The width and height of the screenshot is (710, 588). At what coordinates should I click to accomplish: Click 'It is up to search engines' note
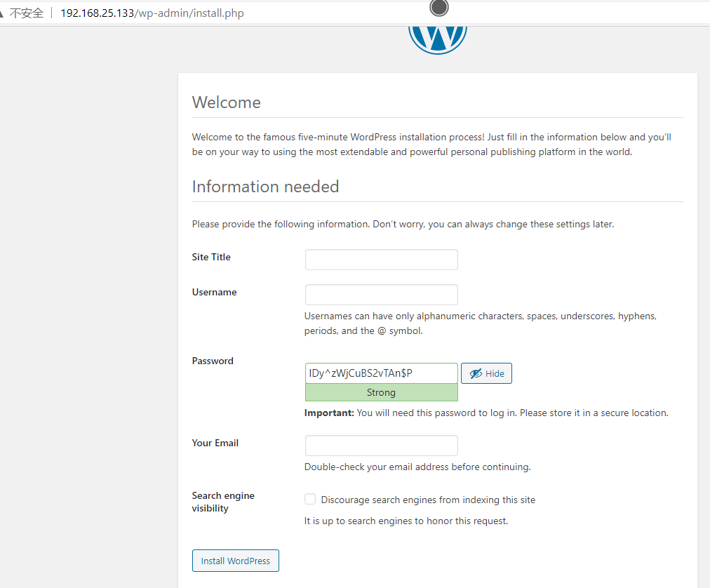[x=406, y=521]
